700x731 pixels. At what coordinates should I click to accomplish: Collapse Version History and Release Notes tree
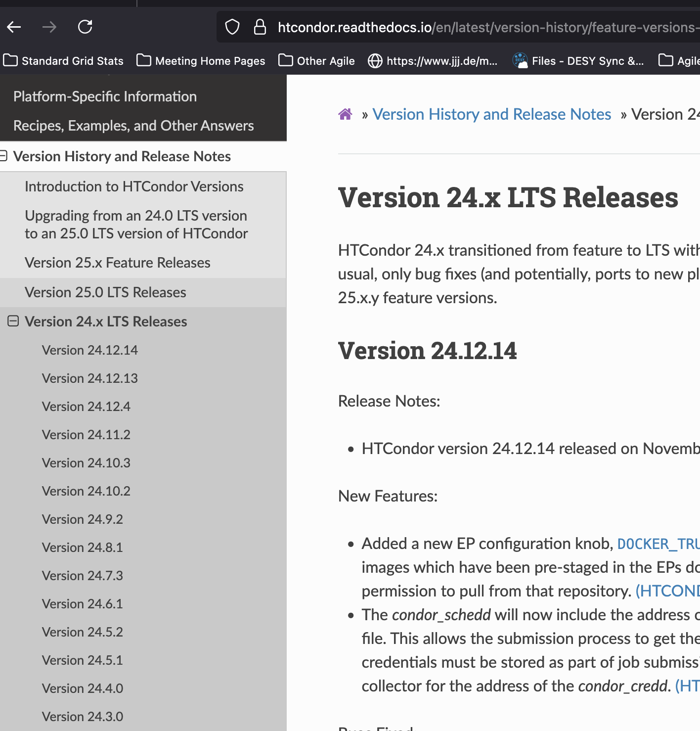(x=3, y=156)
